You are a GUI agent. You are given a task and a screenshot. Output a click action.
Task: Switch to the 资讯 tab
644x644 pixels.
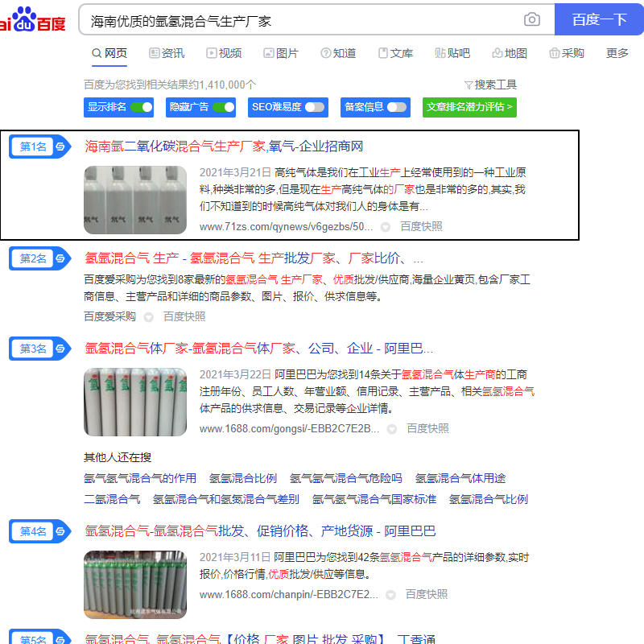point(167,53)
